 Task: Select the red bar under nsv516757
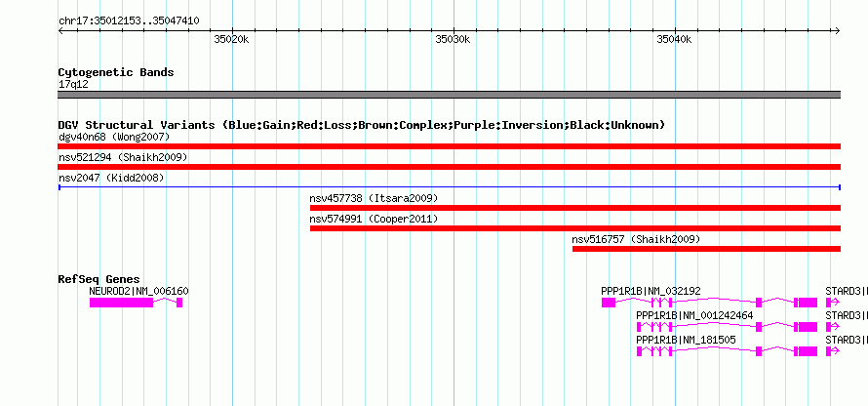point(706,249)
